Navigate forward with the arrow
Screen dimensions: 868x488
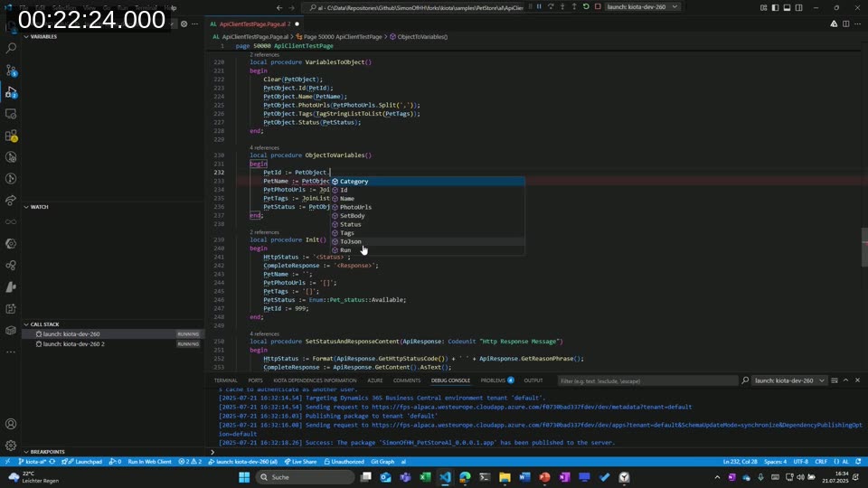292,8
